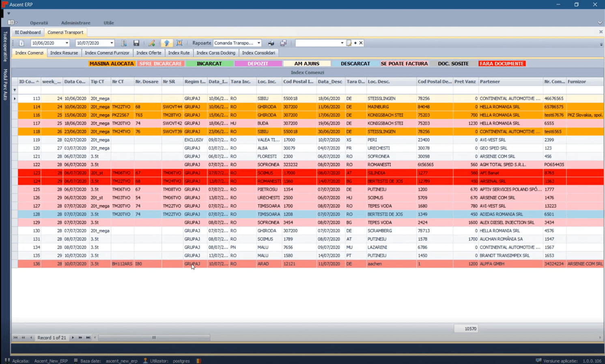Open the Toate operatiile side panel tab
The image size is (605, 364).
click(x=5, y=47)
